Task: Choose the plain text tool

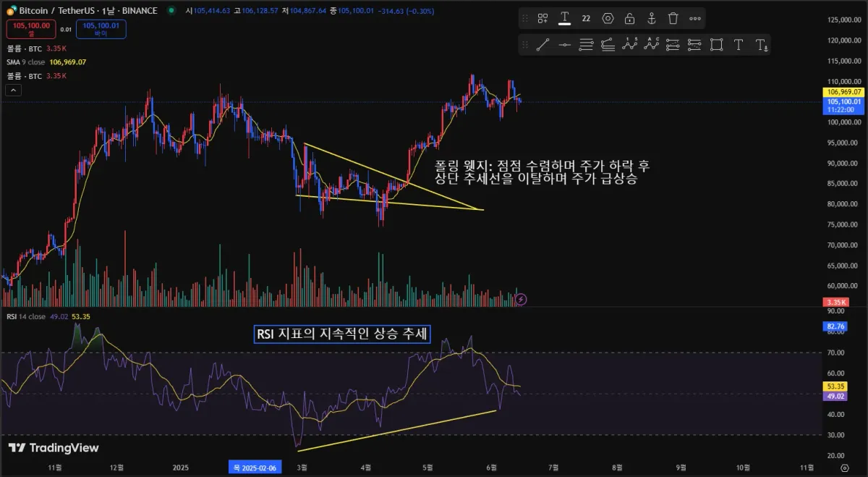Action: pos(739,45)
